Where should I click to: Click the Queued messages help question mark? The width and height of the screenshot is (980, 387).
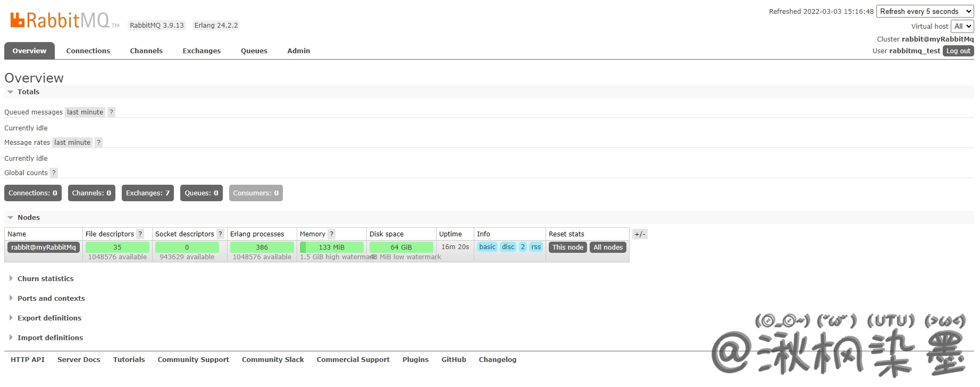tap(111, 112)
